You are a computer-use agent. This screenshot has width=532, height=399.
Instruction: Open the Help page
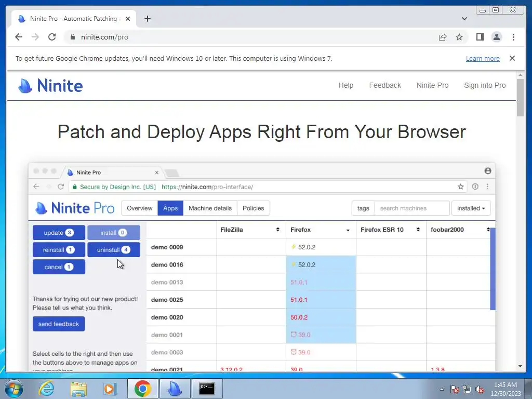[x=345, y=86]
